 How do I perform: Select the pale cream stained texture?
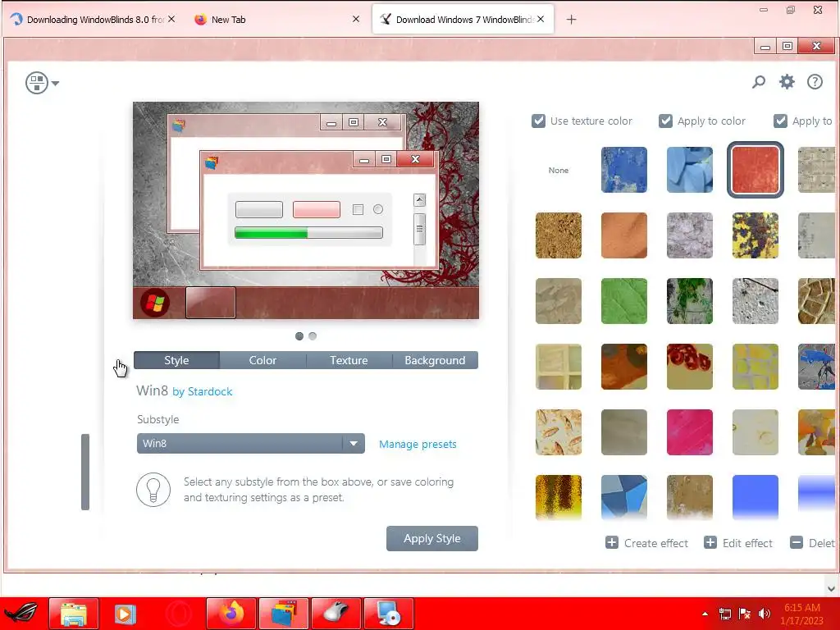756,432
